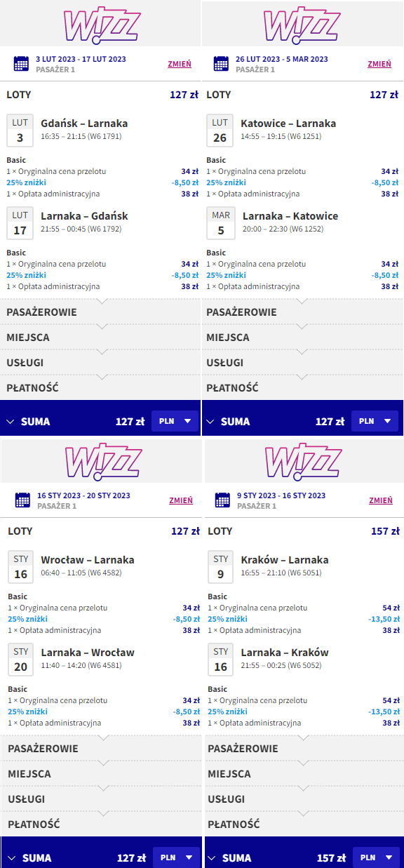Click the calendar icon for 26 LUT – 5 MAR dates
The image size is (404, 868).
(222, 64)
